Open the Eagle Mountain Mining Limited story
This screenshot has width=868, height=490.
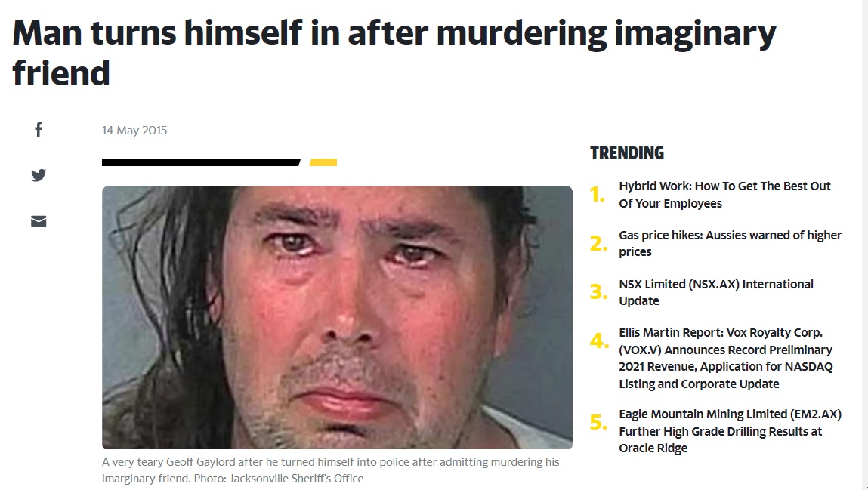(x=730, y=431)
